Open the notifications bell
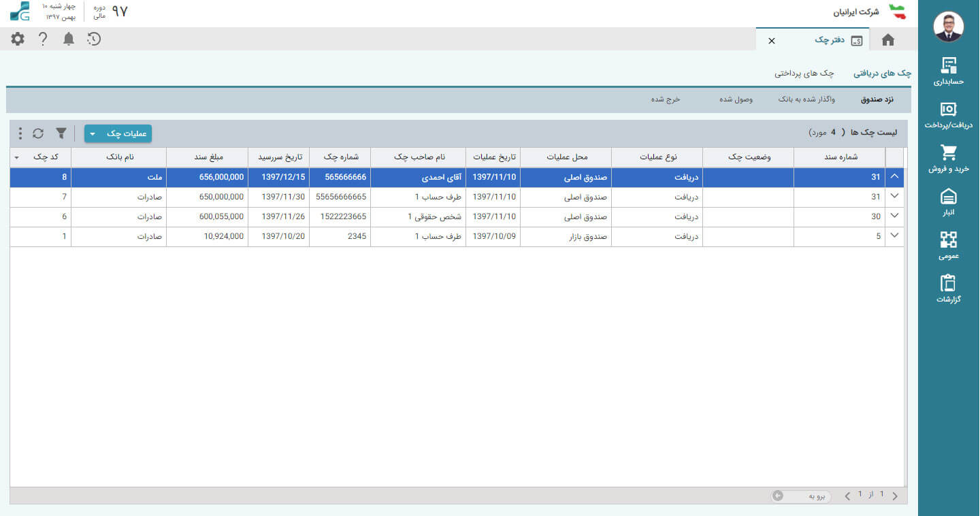This screenshot has height=516, width=980. coord(69,39)
